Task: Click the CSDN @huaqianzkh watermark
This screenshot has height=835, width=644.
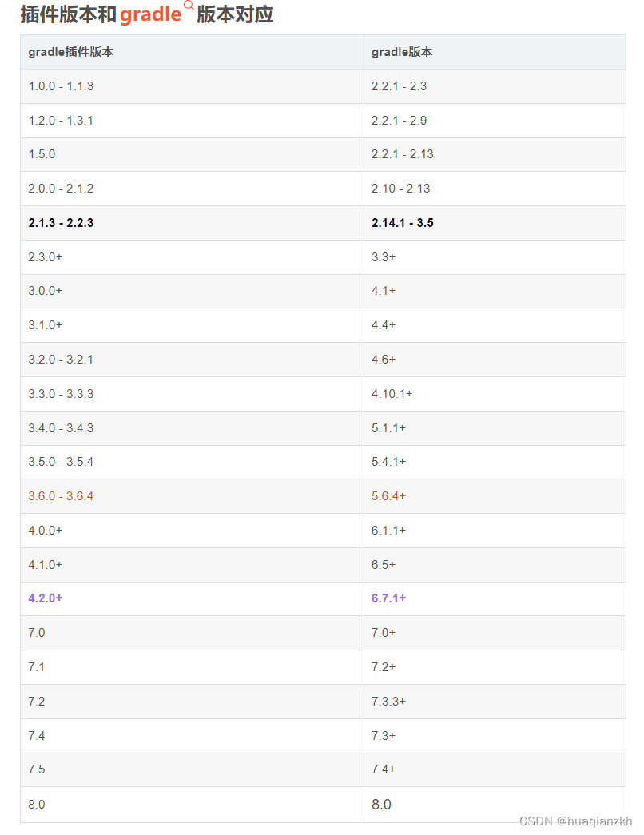Action: pyautogui.click(x=575, y=821)
